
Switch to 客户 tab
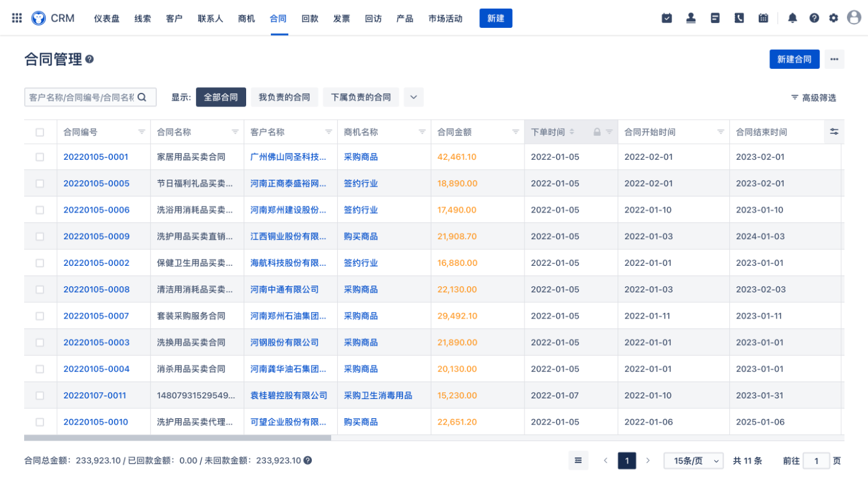coord(174,18)
